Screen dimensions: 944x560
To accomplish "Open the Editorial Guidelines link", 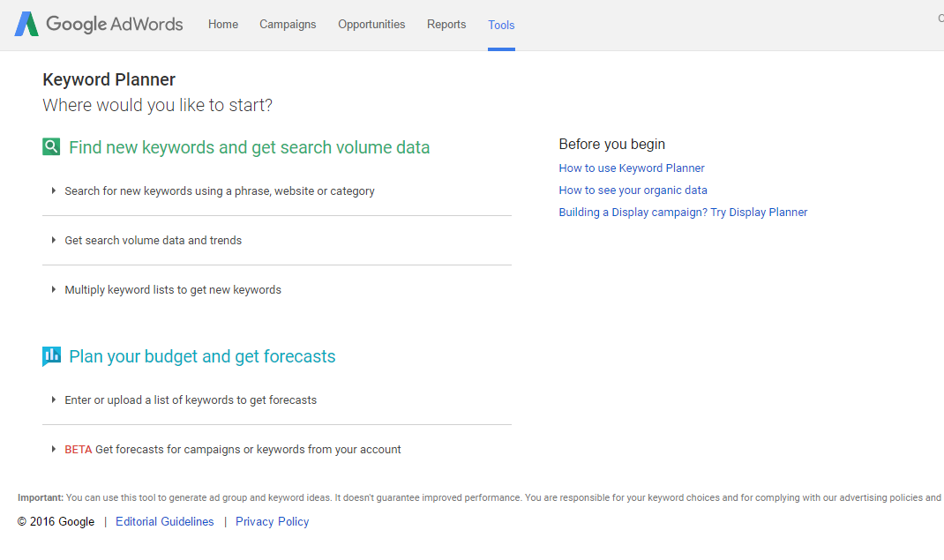I will coord(164,521).
